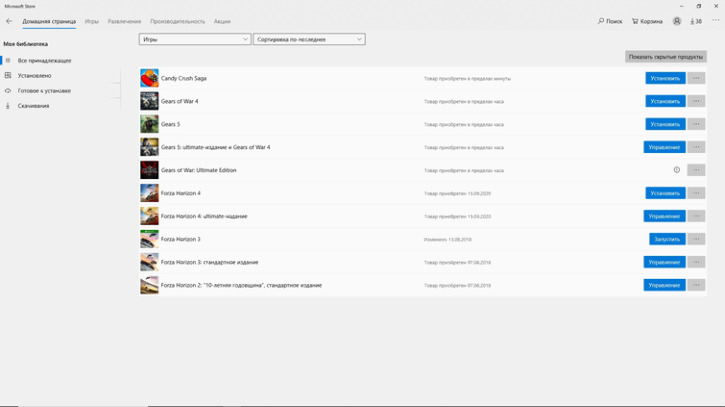Open more options for Gears of War 4
Screen dimensions: 725x407
pos(696,101)
